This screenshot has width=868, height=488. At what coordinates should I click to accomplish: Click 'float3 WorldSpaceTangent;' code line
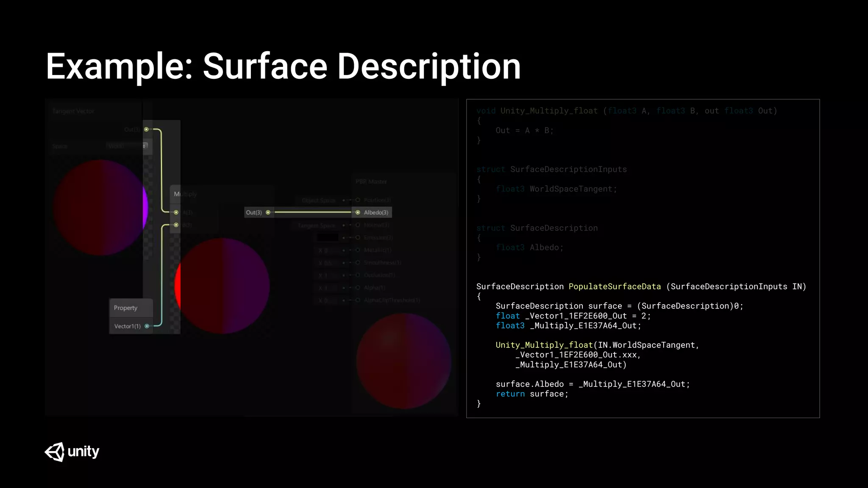click(556, 189)
